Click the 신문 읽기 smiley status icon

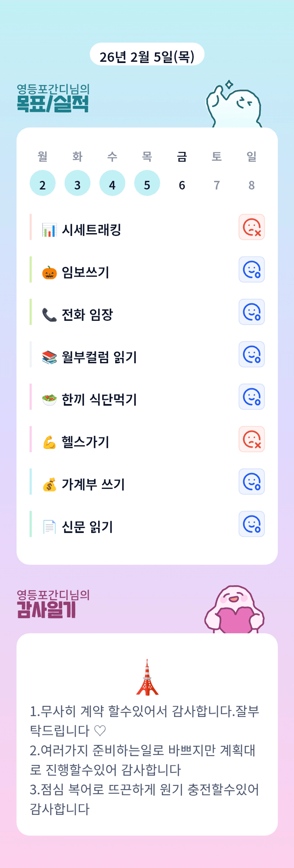[251, 524]
